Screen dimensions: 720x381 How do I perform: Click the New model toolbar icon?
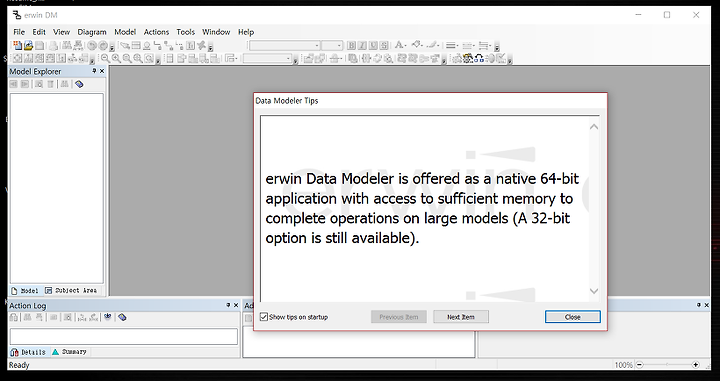pos(17,45)
